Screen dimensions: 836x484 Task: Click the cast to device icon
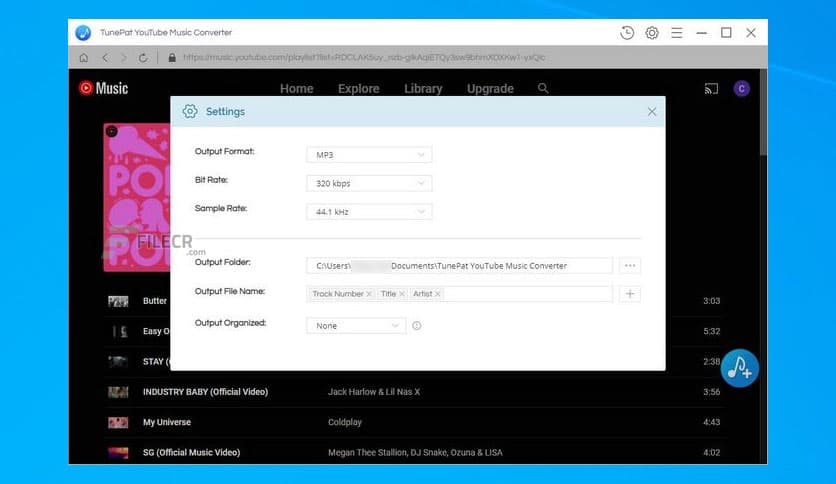pos(711,89)
